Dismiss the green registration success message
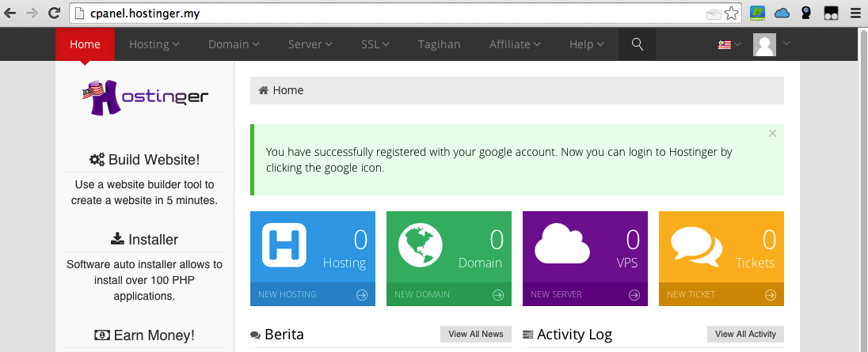 point(772,133)
